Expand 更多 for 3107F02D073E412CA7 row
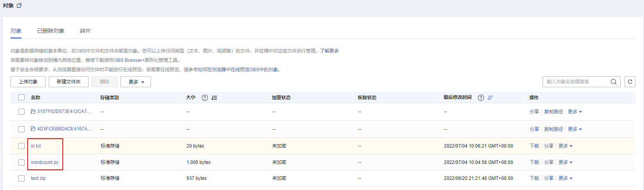This screenshot has width=644, height=190. click(575, 112)
